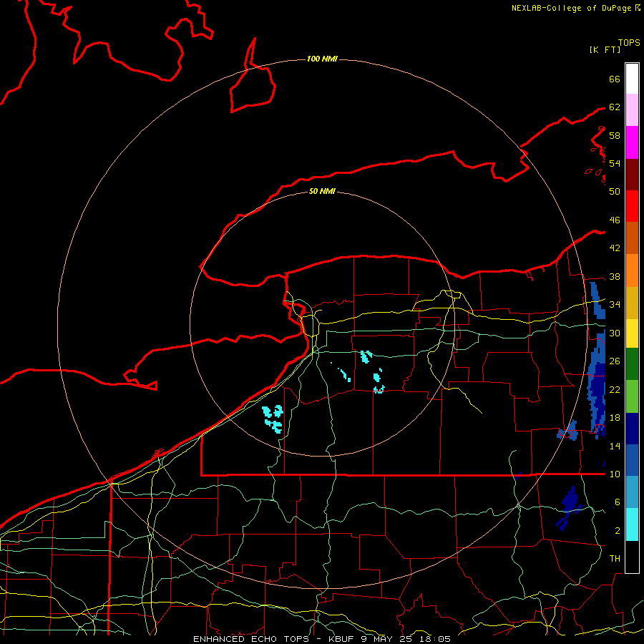Click the dark red 54 kft legend swatch
644x644 pixels.
[x=632, y=174]
